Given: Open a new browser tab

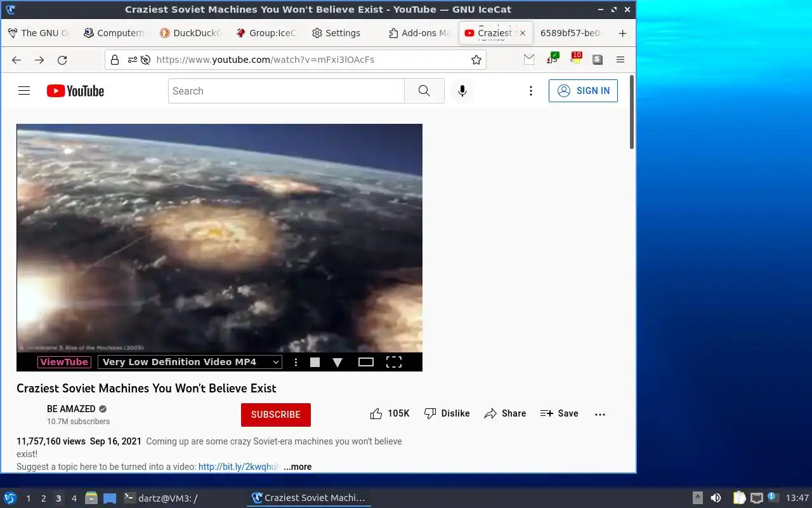Looking at the screenshot, I should (623, 33).
